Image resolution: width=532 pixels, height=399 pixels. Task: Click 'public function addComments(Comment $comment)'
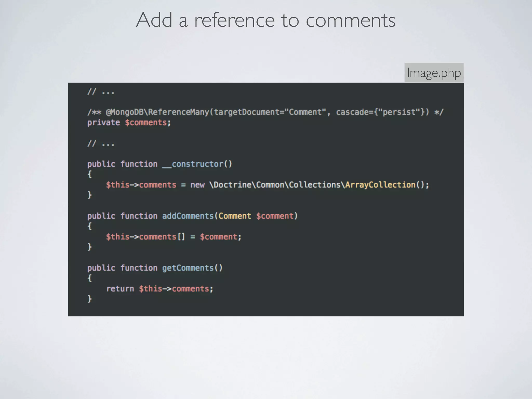(192, 216)
